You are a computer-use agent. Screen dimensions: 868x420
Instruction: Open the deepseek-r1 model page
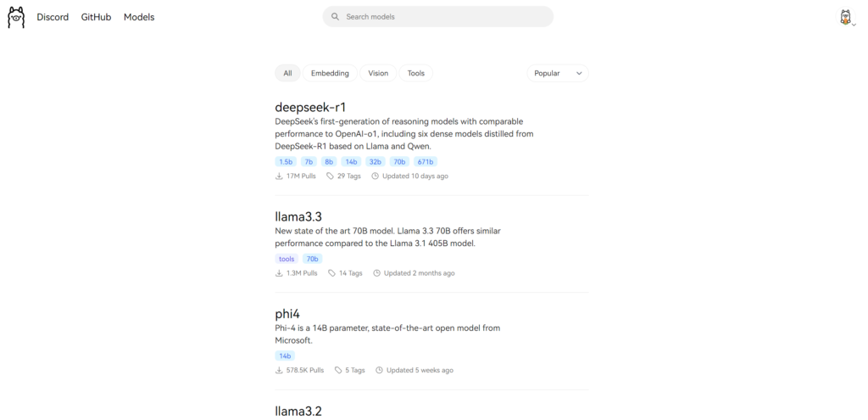(310, 107)
